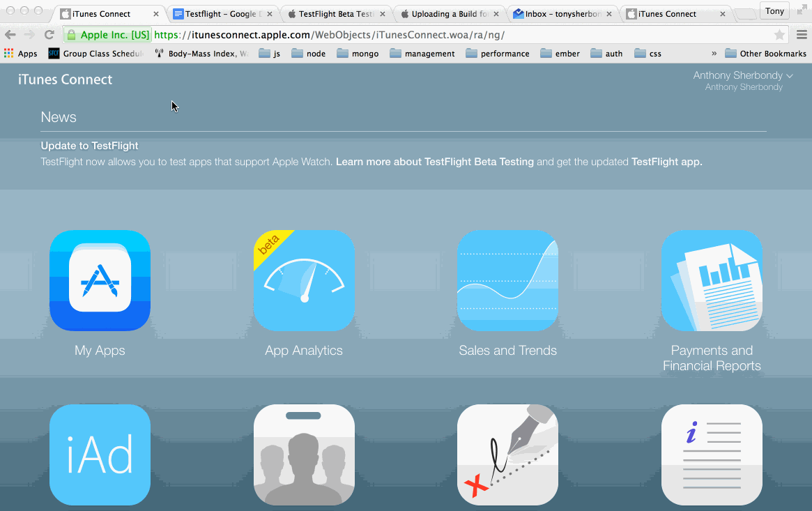The height and width of the screenshot is (511, 812).
Task: Switch to the Uploading a Build tab
Action: coord(449,14)
